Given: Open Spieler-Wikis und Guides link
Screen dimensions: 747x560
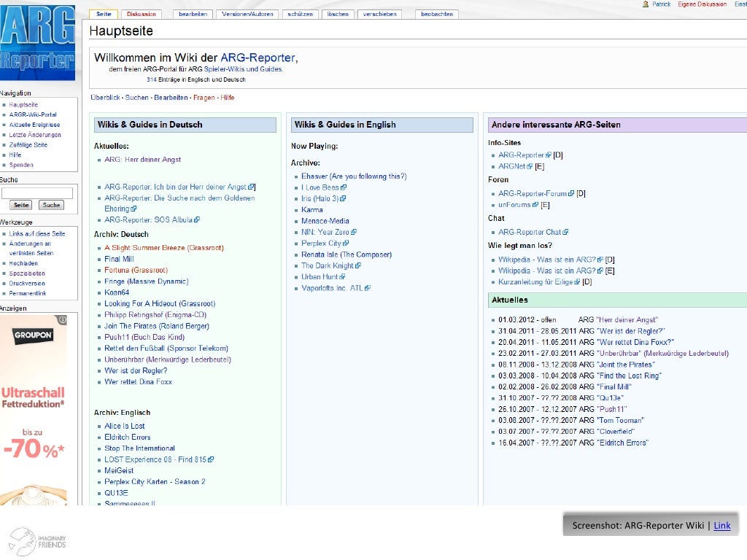Looking at the screenshot, I should click(x=243, y=69).
